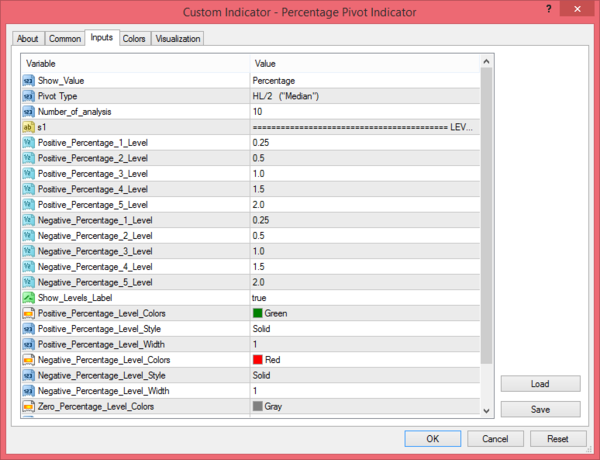Select the Show_Levels_Label variable name

[x=75, y=298]
